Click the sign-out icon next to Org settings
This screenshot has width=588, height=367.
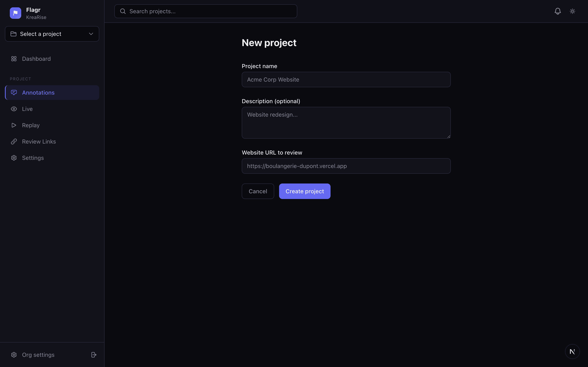pyautogui.click(x=94, y=355)
